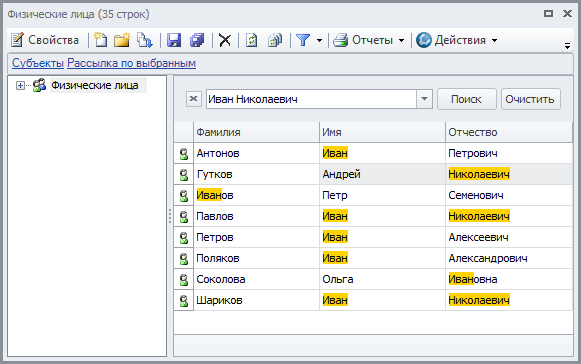Click the Очистить clear button
This screenshot has height=364, width=581.
531,99
